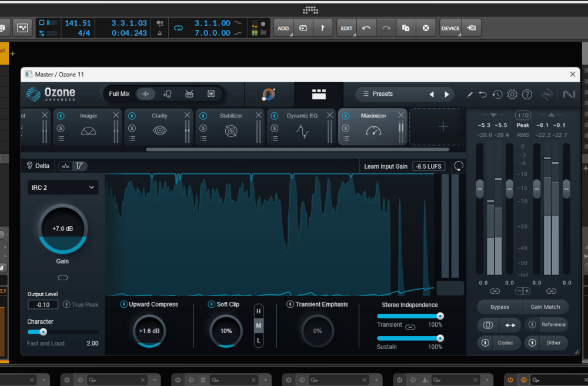
Task: Open the Imager module options list icon
Action: (x=61, y=139)
